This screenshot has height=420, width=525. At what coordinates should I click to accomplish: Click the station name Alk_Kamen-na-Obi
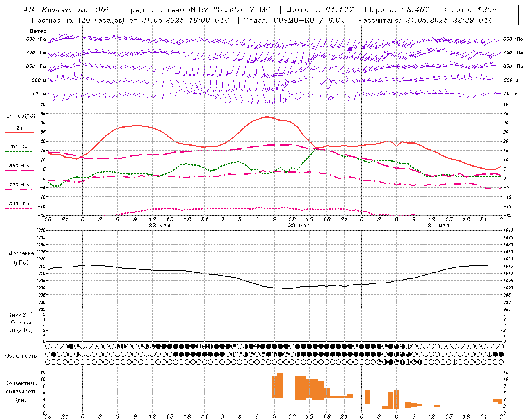pos(66,10)
